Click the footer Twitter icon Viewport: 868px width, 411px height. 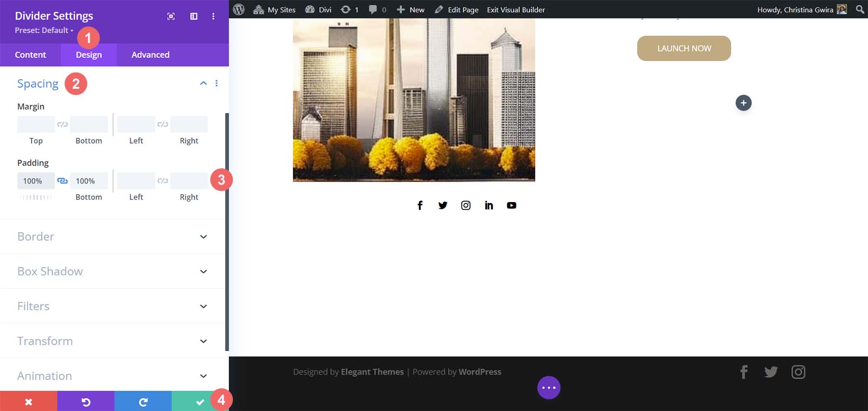771,372
